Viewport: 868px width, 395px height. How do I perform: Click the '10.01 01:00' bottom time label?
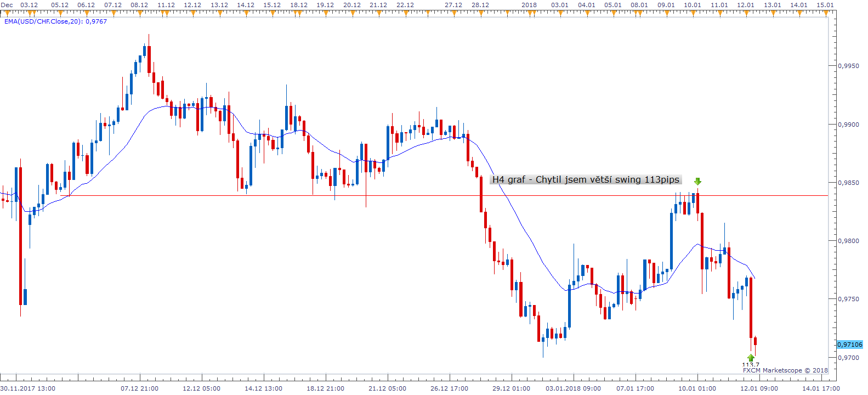coord(697,388)
